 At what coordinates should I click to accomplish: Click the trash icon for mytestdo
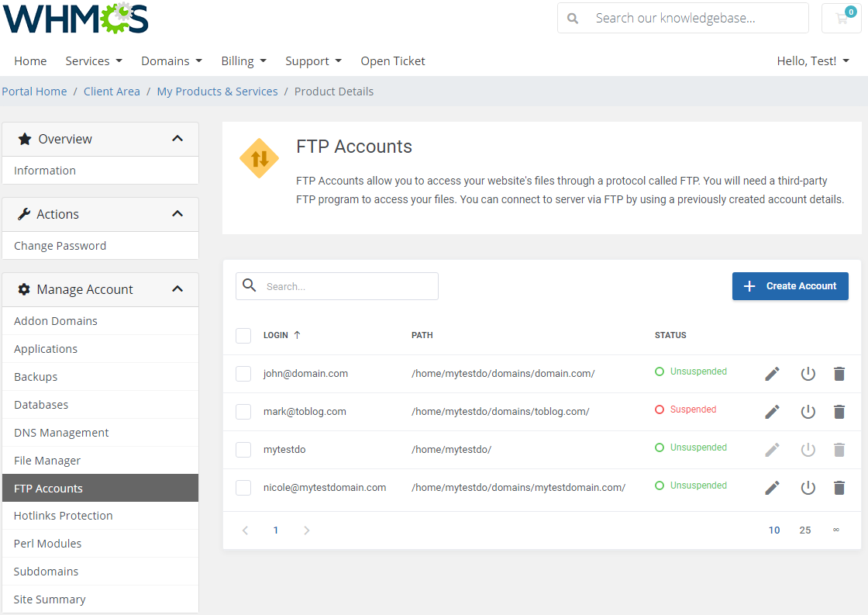839,450
